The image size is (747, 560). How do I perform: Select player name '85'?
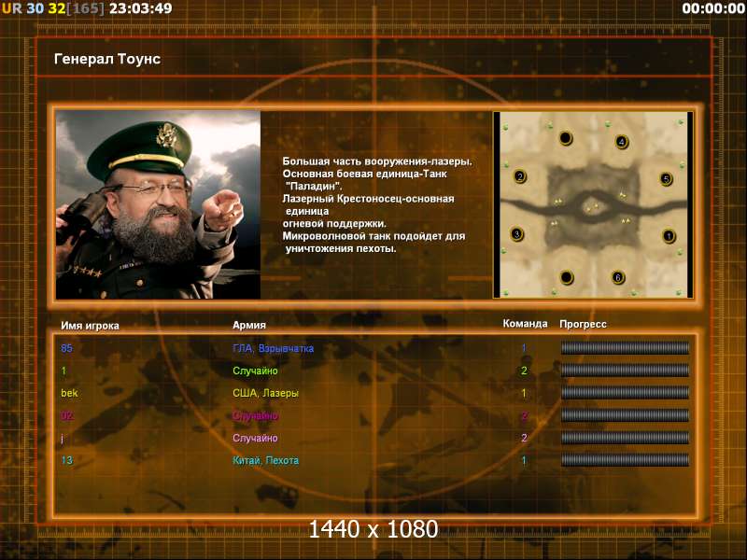click(x=66, y=348)
